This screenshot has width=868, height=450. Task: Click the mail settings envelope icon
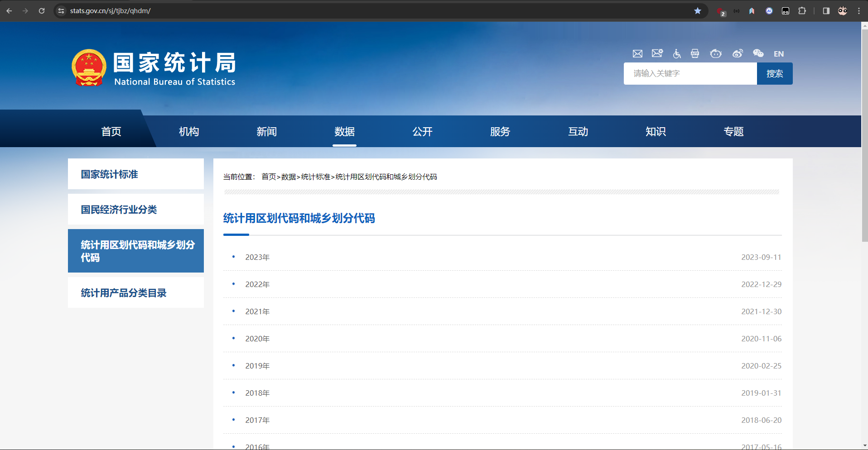pyautogui.click(x=657, y=54)
